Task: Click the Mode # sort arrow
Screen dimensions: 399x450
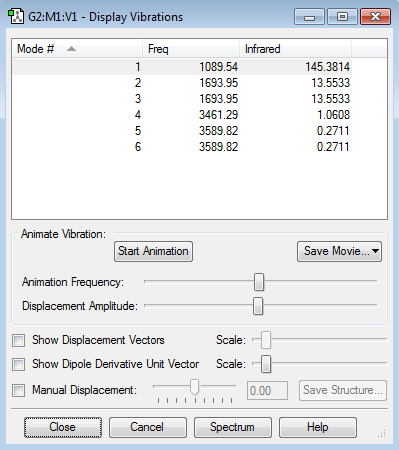Action: coord(71,49)
